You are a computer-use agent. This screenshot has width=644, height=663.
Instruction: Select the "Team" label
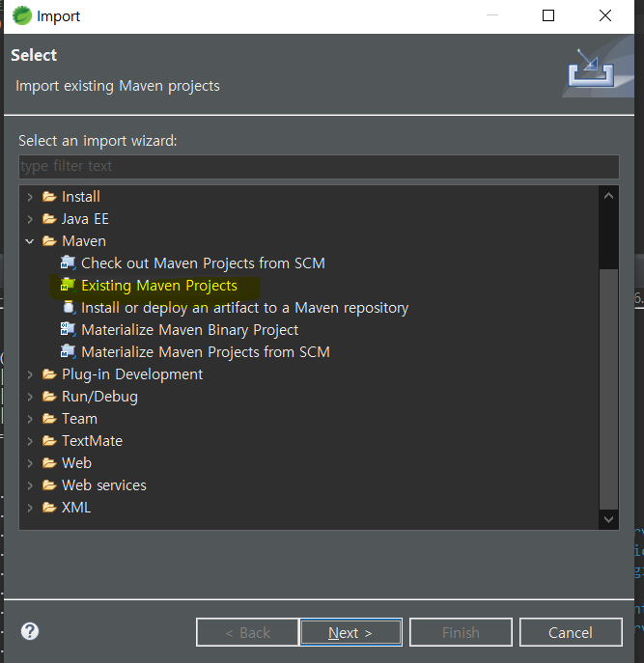79,419
